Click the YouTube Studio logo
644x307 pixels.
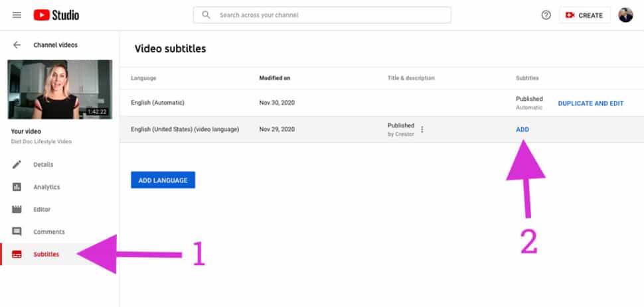(x=56, y=15)
